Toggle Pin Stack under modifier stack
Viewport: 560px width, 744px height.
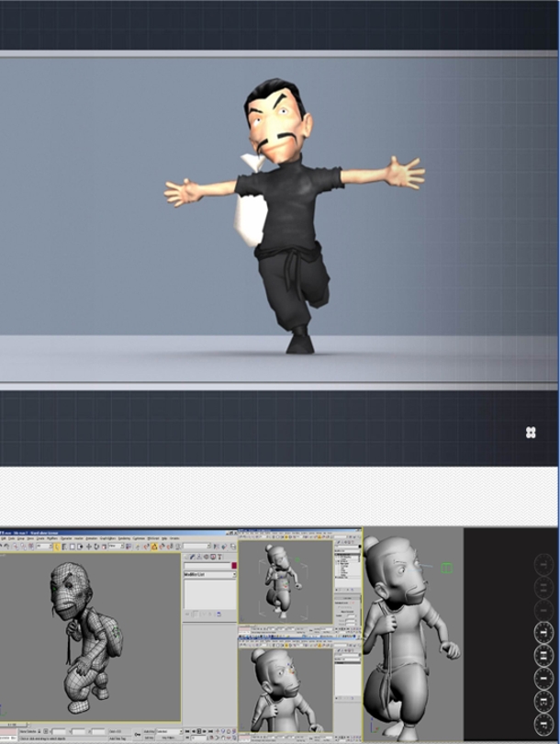[187, 614]
